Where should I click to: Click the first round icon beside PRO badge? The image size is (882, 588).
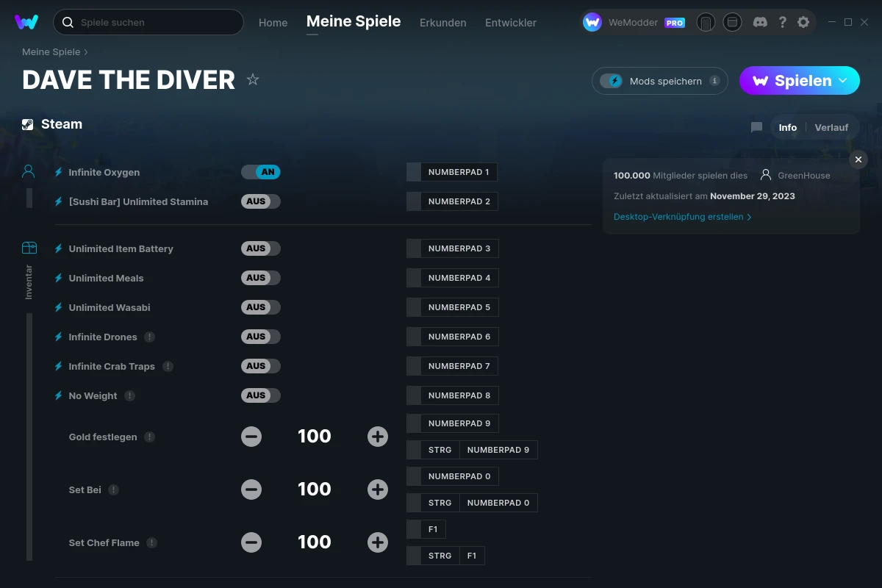(x=706, y=22)
